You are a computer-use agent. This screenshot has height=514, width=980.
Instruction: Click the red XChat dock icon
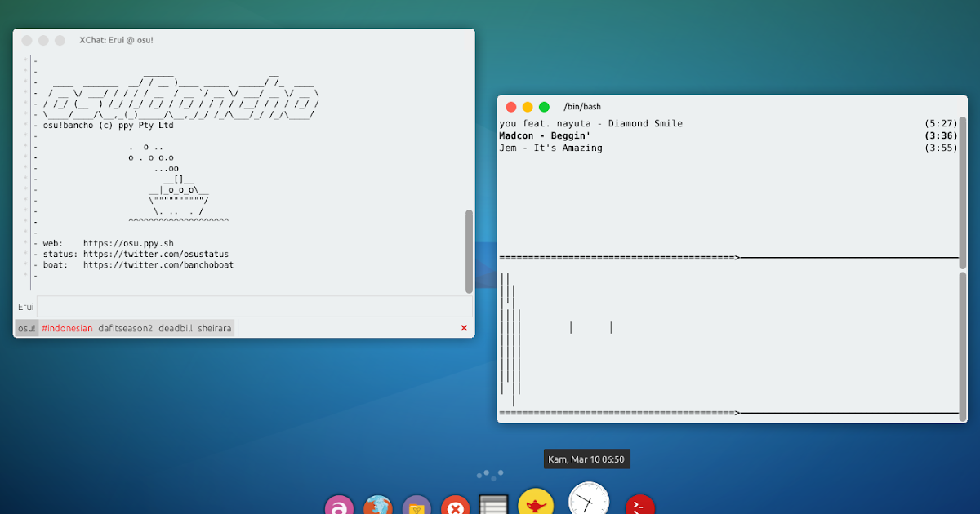pyautogui.click(x=456, y=506)
